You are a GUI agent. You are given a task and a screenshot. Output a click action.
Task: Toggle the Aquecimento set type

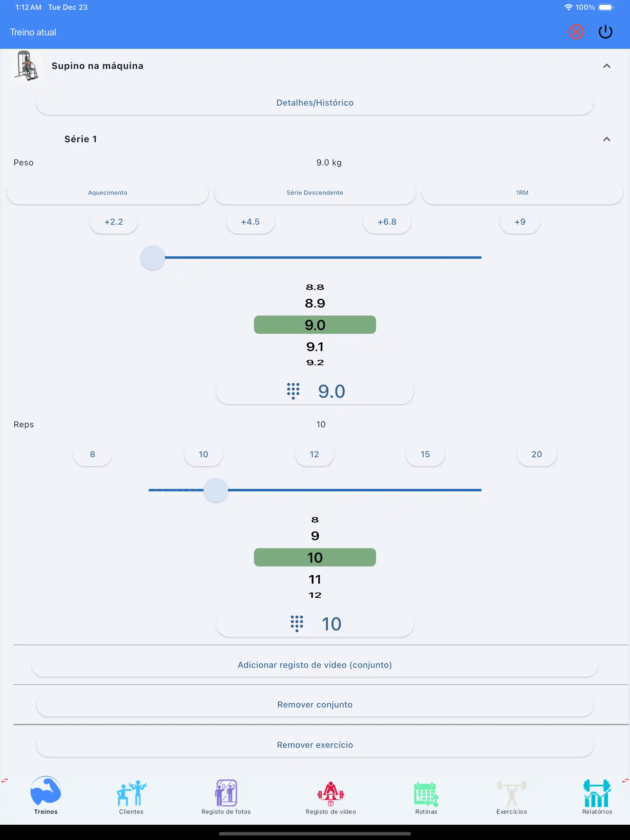[x=107, y=193]
